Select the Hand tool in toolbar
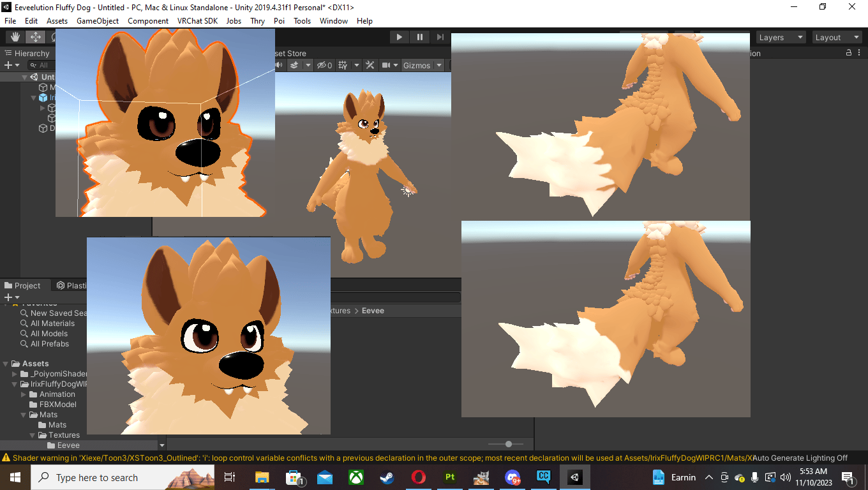The image size is (868, 490). tap(15, 37)
